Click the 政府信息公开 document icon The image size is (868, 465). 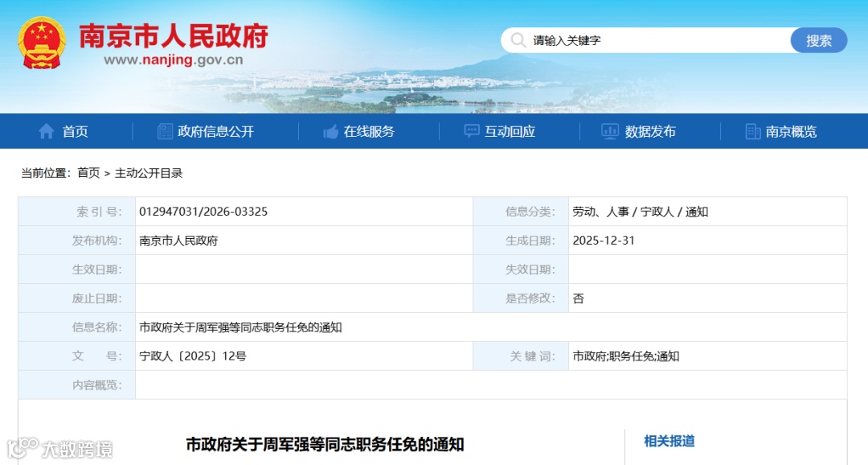(164, 131)
